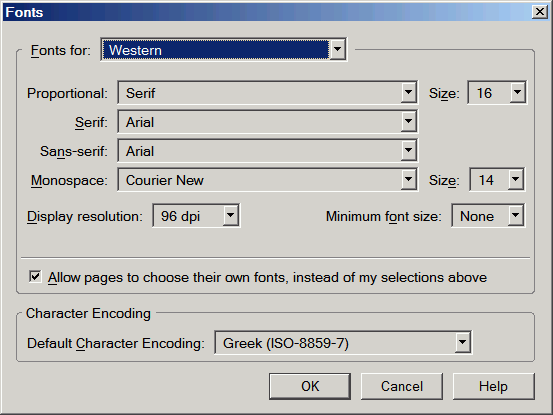Expand the Proportional font type combo box
The image size is (553, 415).
point(268,93)
